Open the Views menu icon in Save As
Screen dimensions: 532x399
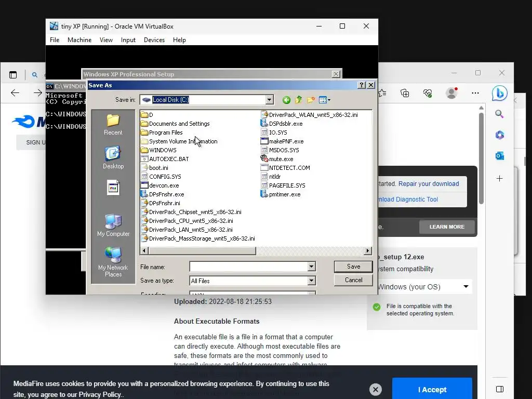click(x=324, y=100)
